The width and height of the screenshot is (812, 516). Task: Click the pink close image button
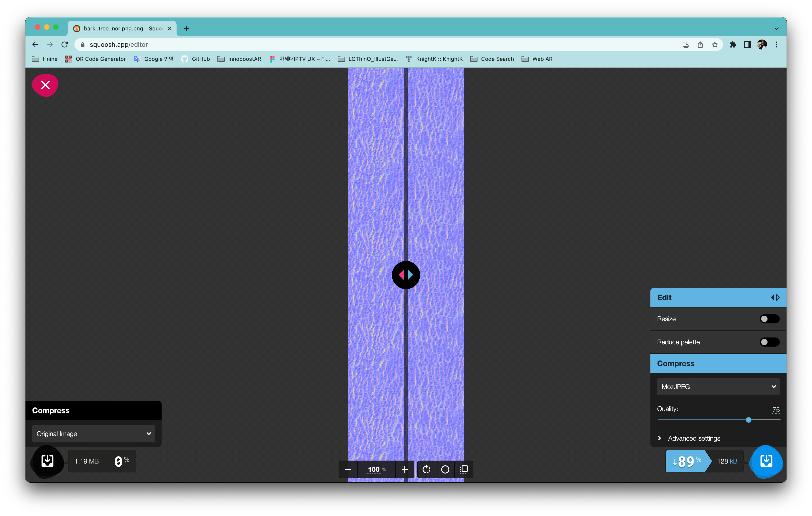(45, 85)
